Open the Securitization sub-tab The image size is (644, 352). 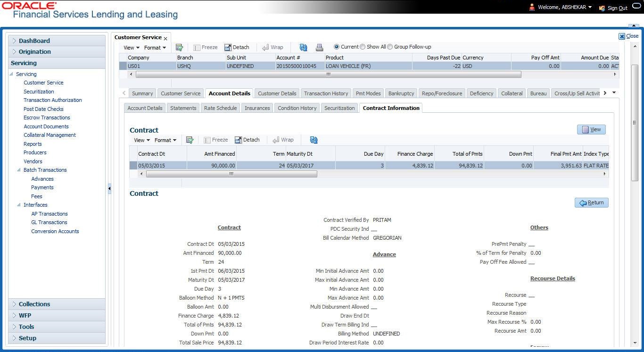pos(339,108)
